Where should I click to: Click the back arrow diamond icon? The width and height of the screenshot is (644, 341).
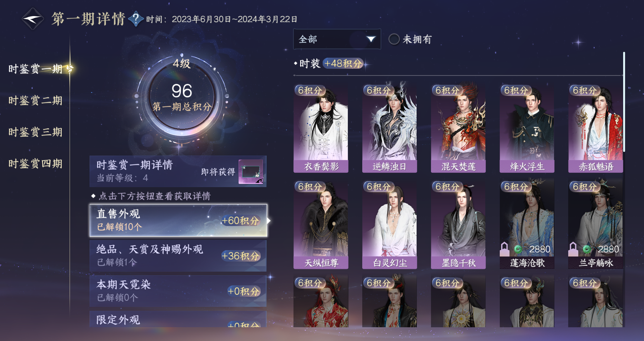point(33,19)
